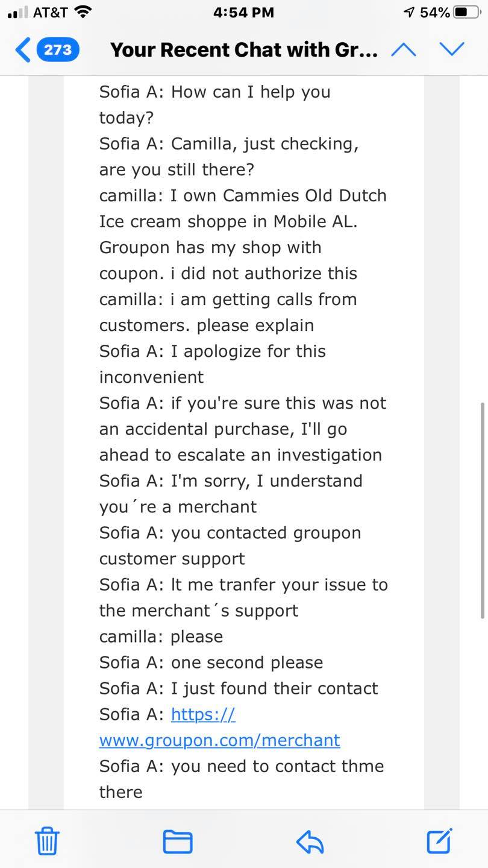Tap the reply arrow icon
The height and width of the screenshot is (868, 488).
point(310,841)
